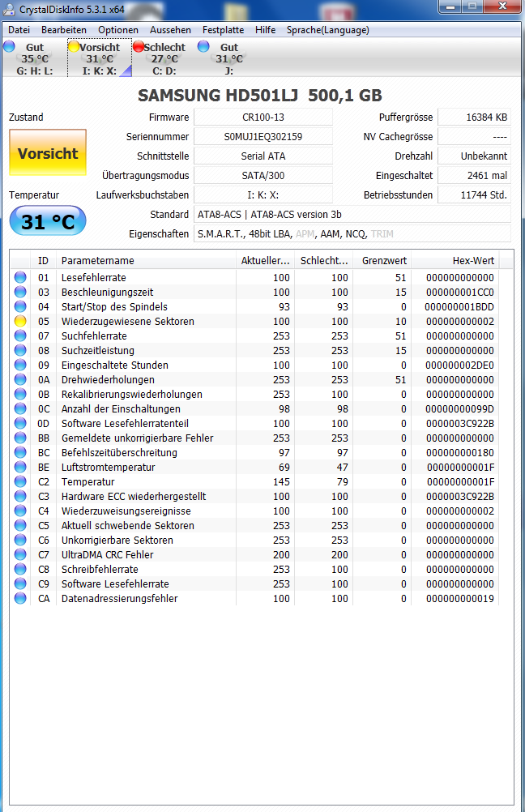
Task: Click the status orb of Start/Stop des Spindels
Action: tap(20, 306)
